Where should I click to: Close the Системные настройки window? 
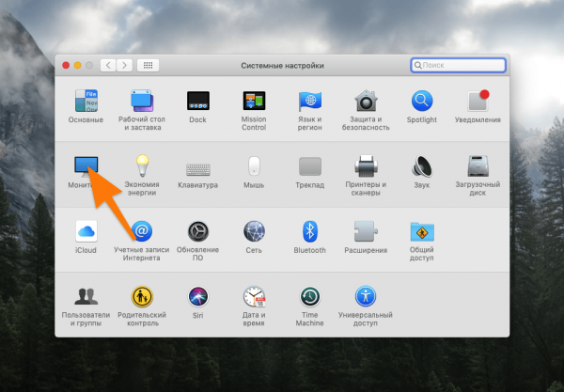(x=66, y=65)
